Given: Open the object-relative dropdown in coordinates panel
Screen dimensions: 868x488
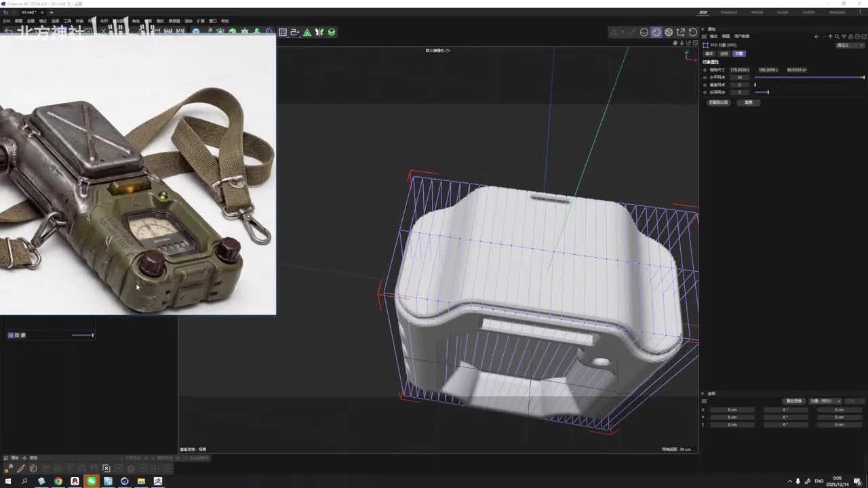Looking at the screenshot, I should (x=825, y=401).
